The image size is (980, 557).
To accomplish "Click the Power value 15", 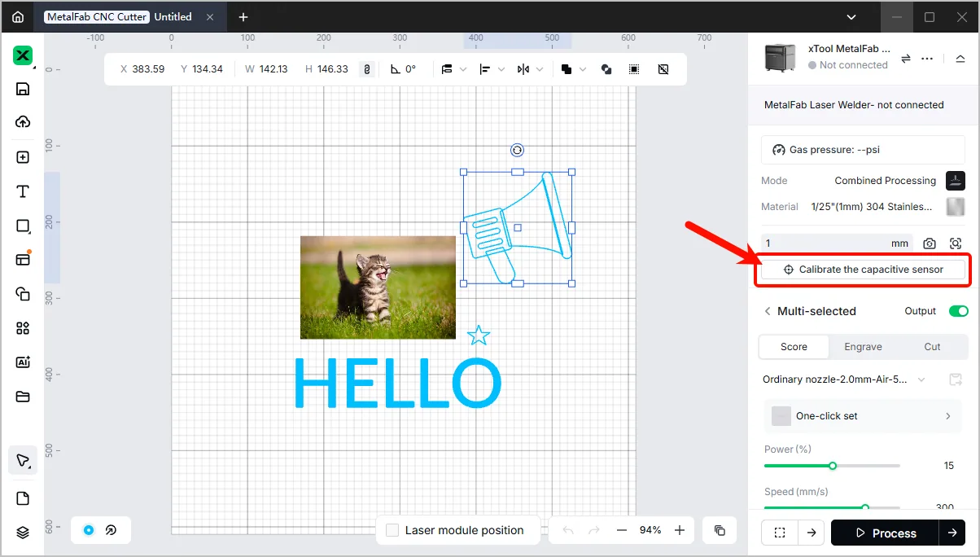I will (948, 466).
